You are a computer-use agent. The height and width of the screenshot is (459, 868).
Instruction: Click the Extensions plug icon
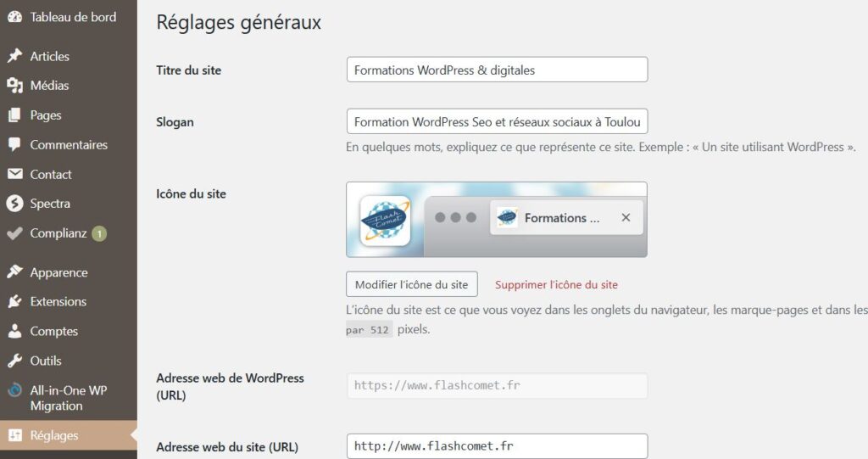14,302
